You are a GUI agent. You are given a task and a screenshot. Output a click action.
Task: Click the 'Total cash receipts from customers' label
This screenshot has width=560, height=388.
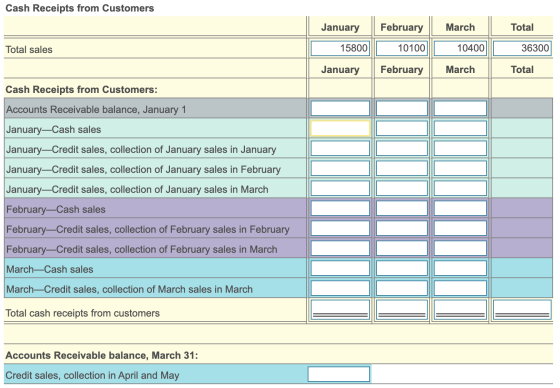point(82,313)
